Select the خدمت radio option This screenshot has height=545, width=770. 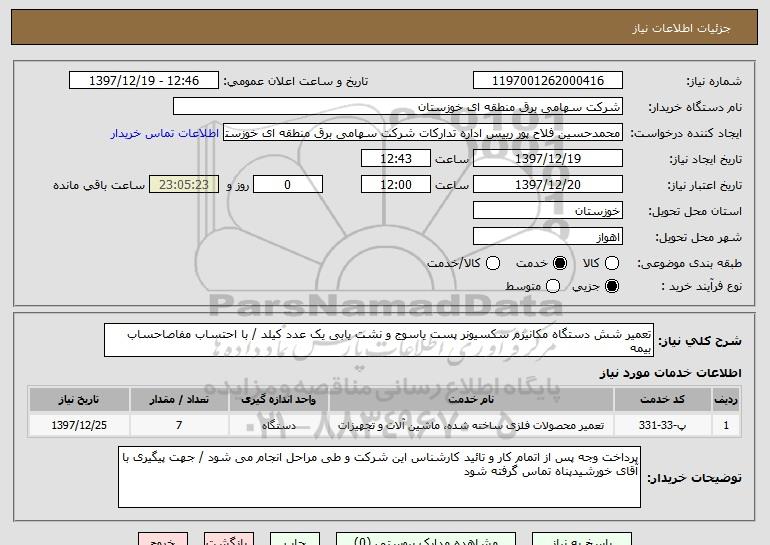pyautogui.click(x=559, y=263)
